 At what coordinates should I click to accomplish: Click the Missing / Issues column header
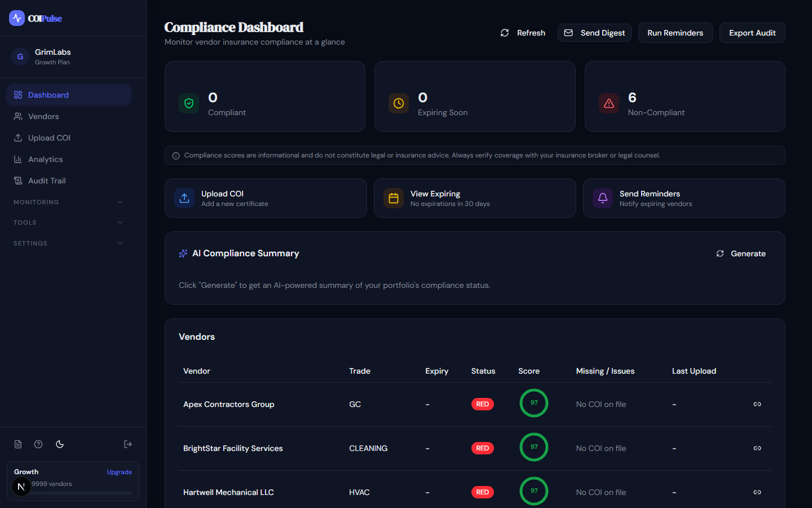[605, 371]
